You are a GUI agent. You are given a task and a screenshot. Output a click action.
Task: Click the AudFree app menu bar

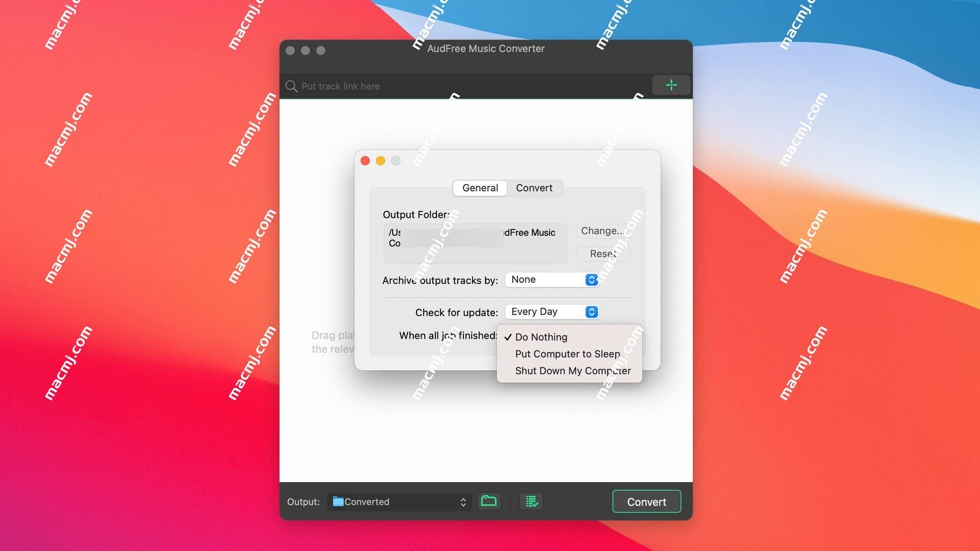click(x=486, y=48)
